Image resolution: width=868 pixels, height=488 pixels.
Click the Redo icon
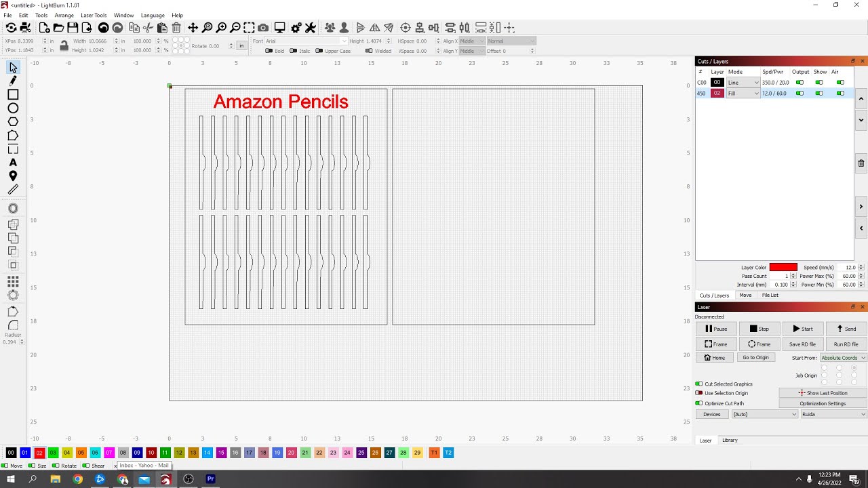[x=117, y=28]
